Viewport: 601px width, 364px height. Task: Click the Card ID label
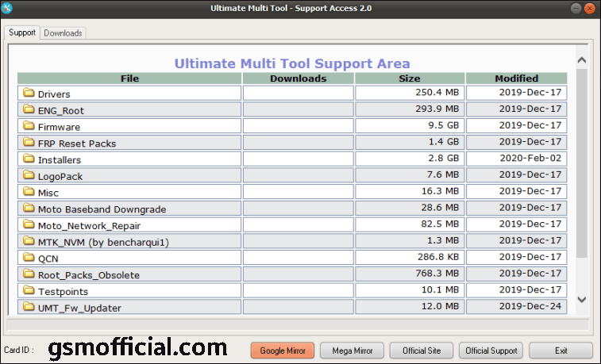[x=19, y=351]
